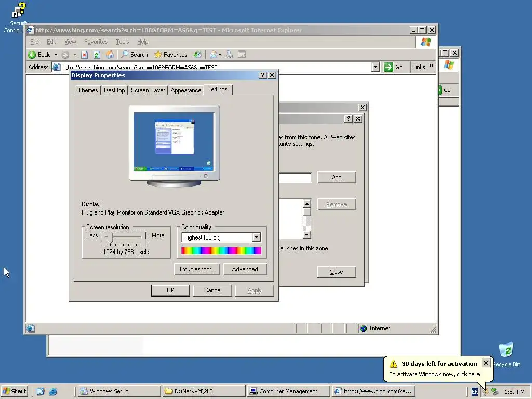532x399 pixels.
Task: Refresh the page using the green refresh icon
Action: tap(97, 55)
